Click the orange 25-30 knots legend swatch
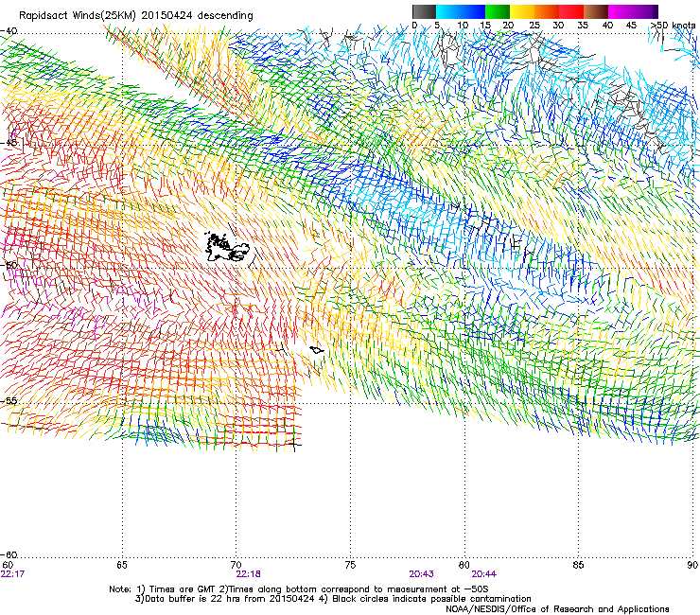 click(x=547, y=11)
